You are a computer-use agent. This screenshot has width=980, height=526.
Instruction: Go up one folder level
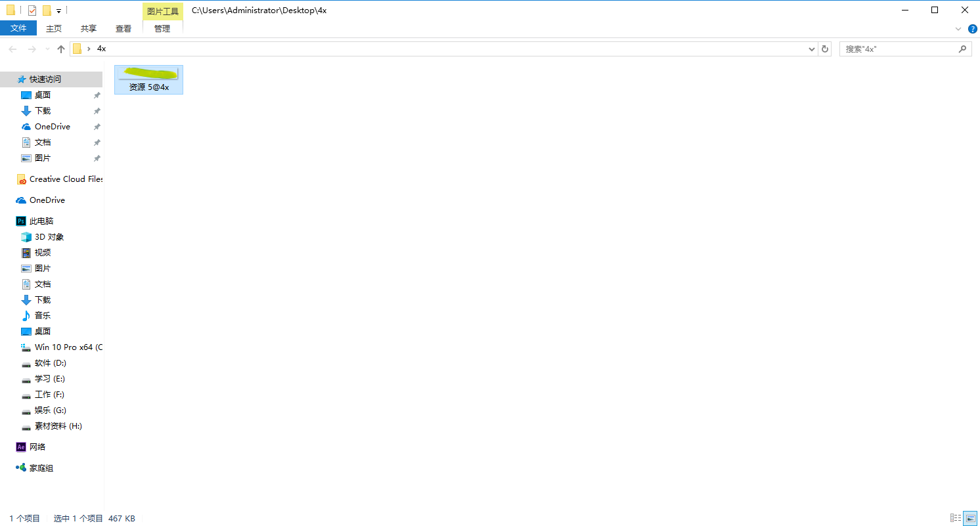click(x=61, y=49)
